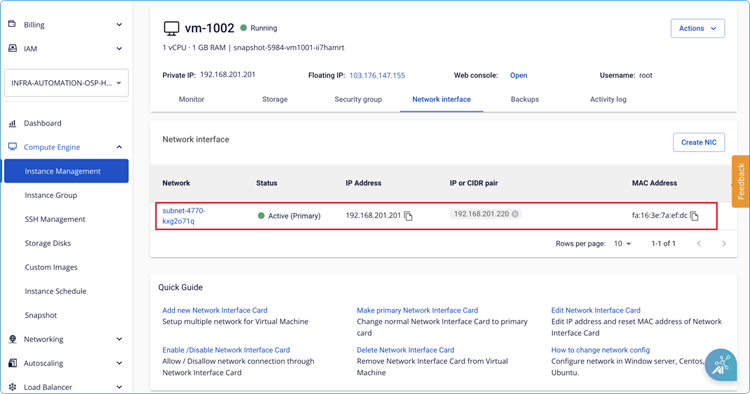This screenshot has height=394, width=750.
Task: Click the MAC Address column header
Action: click(x=654, y=183)
